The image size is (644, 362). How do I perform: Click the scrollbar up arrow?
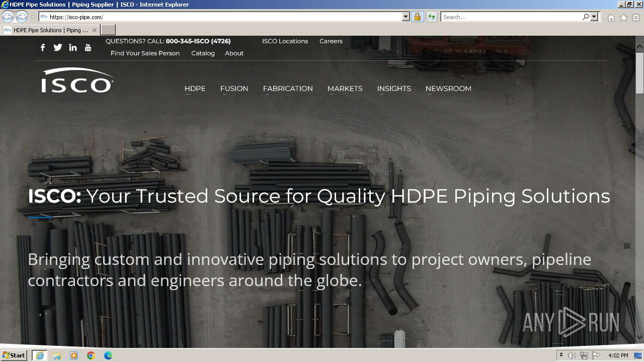639,47
